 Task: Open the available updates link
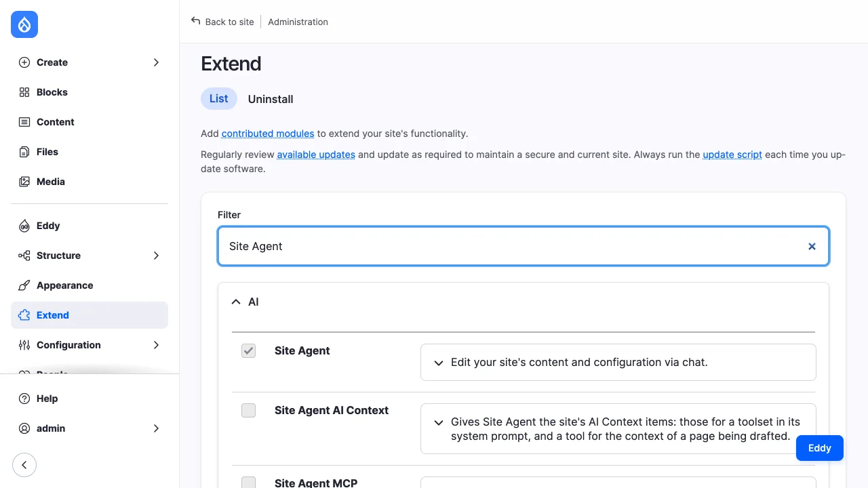click(316, 155)
